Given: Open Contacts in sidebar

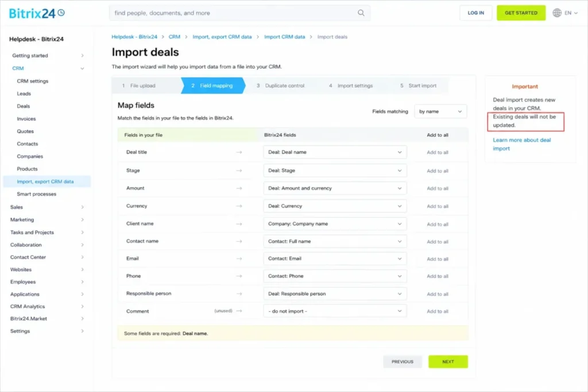Looking at the screenshot, I should point(28,144).
